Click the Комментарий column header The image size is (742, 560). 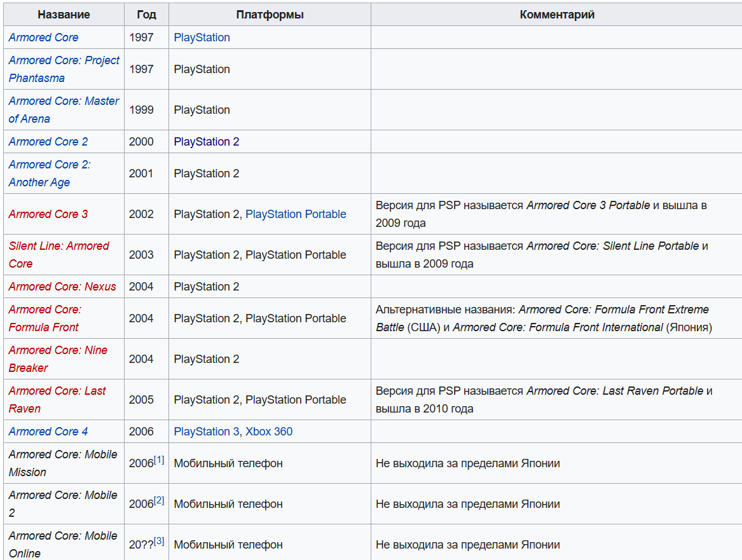(x=557, y=15)
